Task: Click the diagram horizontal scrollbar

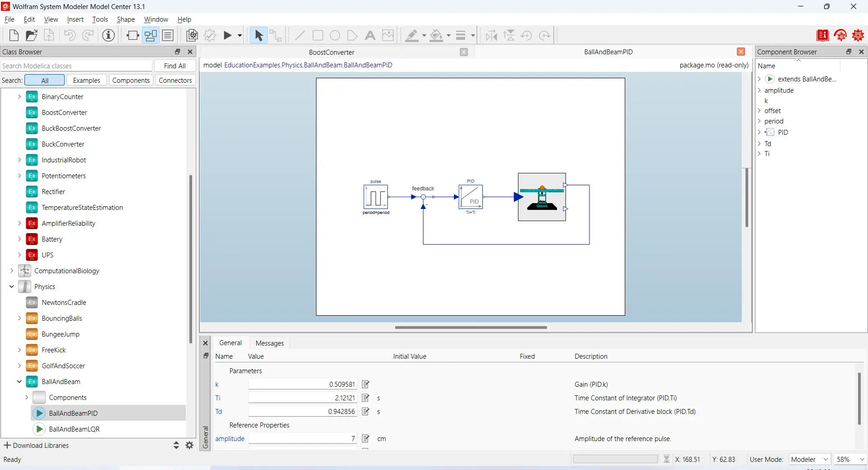Action: pyautogui.click(x=471, y=327)
